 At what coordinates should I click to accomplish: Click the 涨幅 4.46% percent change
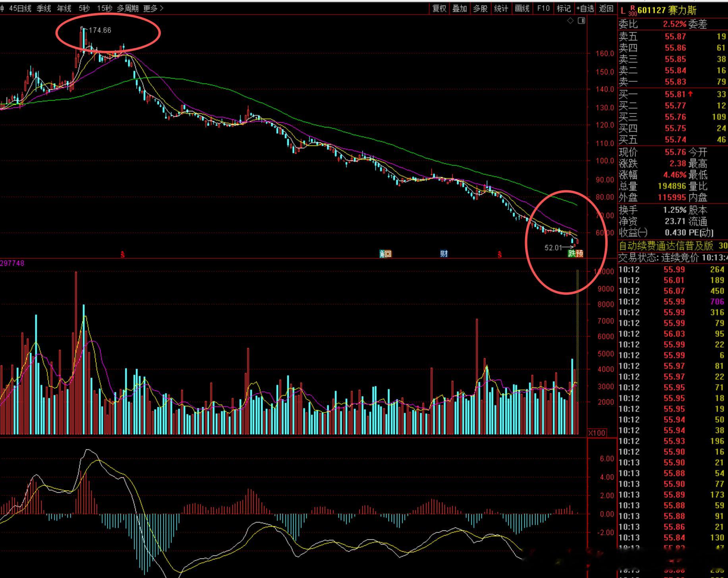(674, 175)
